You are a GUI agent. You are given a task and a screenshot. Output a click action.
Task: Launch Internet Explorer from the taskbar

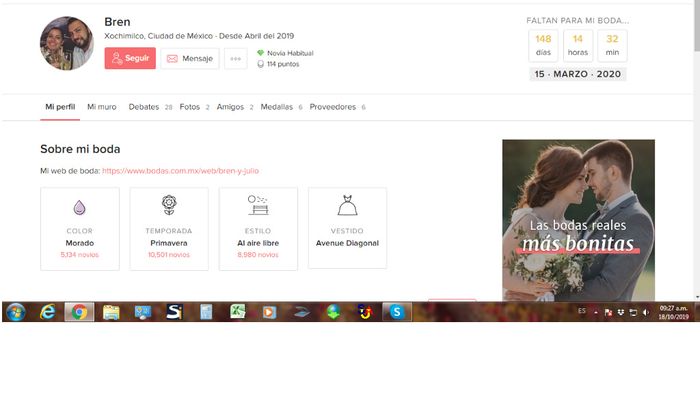click(47, 312)
